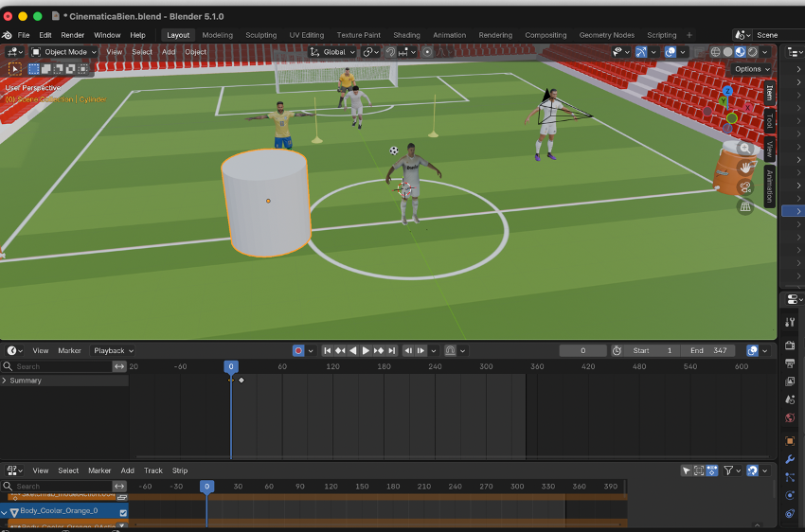Screen dimensions: 805x532
Task: Click the zoom magnifier icon in viewport
Action: click(745, 148)
